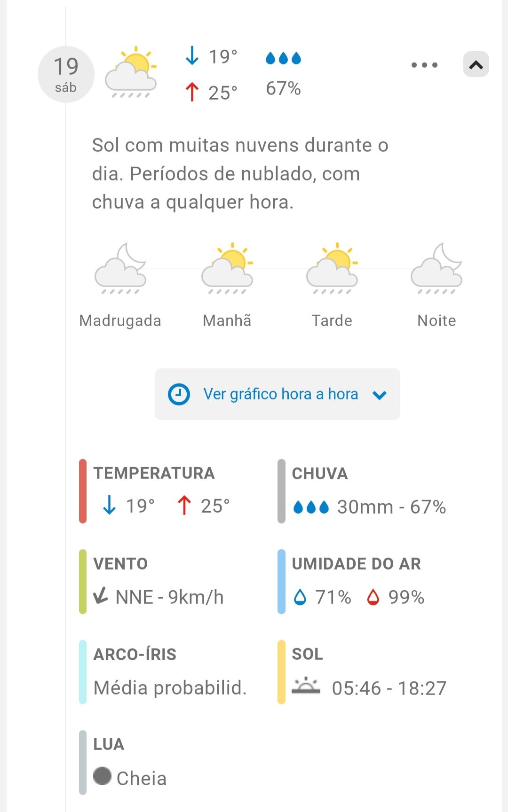508x812 pixels.
Task: Click the full moon Cheia icon
Action: tap(102, 776)
